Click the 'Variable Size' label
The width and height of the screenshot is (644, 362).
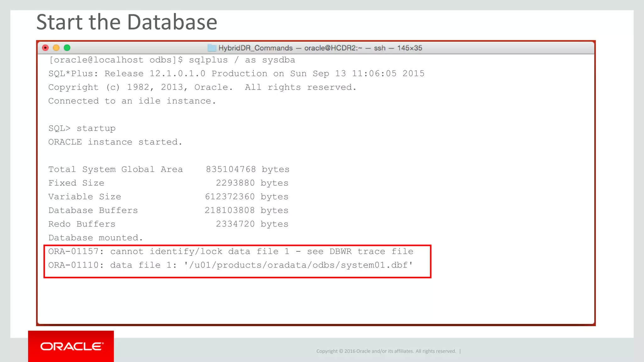[85, 197]
